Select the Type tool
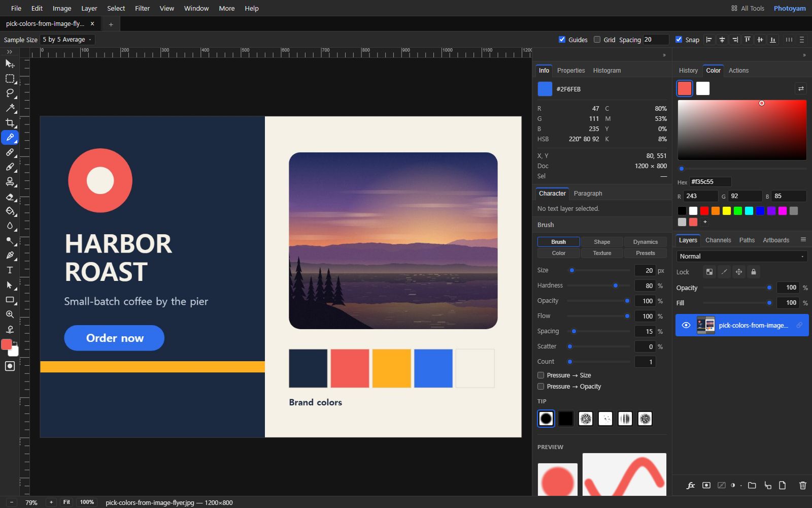 pos(10,270)
